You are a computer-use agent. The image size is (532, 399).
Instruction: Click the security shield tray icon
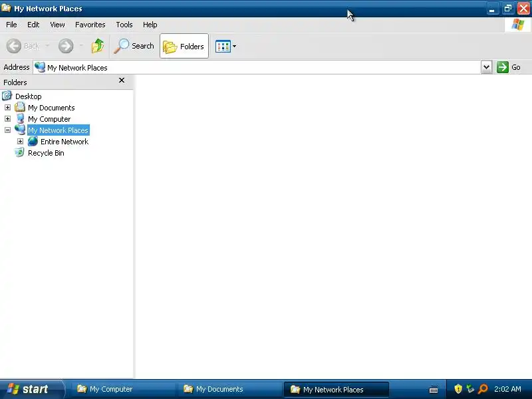(458, 389)
